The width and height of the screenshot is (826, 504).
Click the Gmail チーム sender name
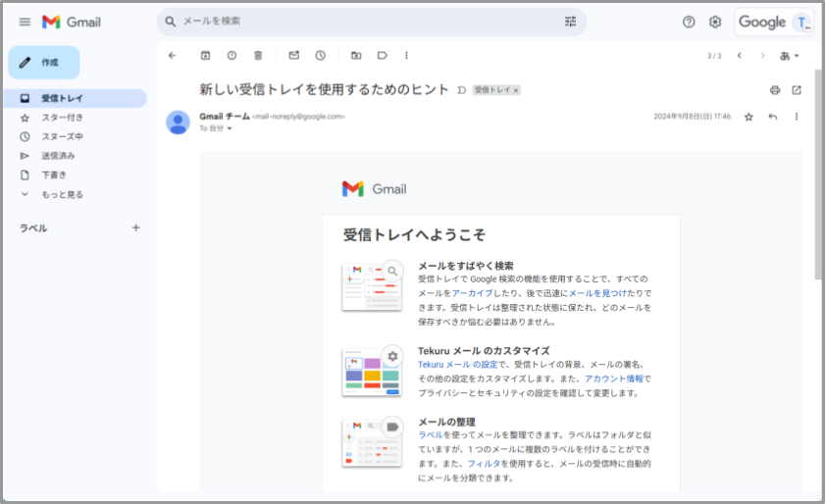click(x=225, y=117)
